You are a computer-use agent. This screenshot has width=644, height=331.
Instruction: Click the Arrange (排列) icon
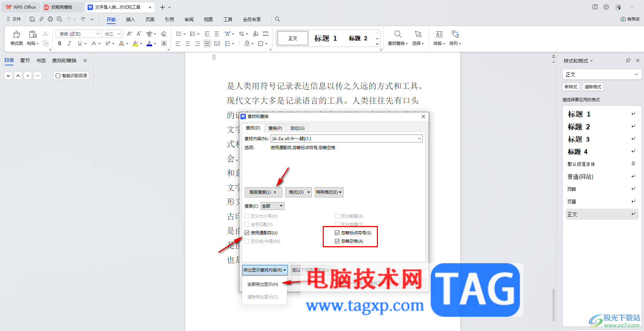pyautogui.click(x=455, y=34)
